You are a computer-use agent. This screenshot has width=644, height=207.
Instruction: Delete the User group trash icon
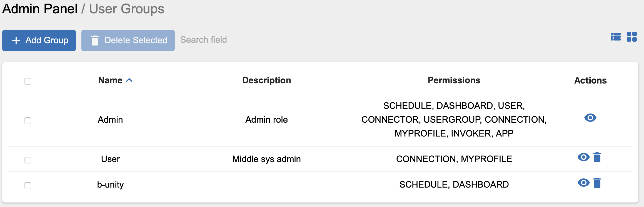click(x=597, y=157)
